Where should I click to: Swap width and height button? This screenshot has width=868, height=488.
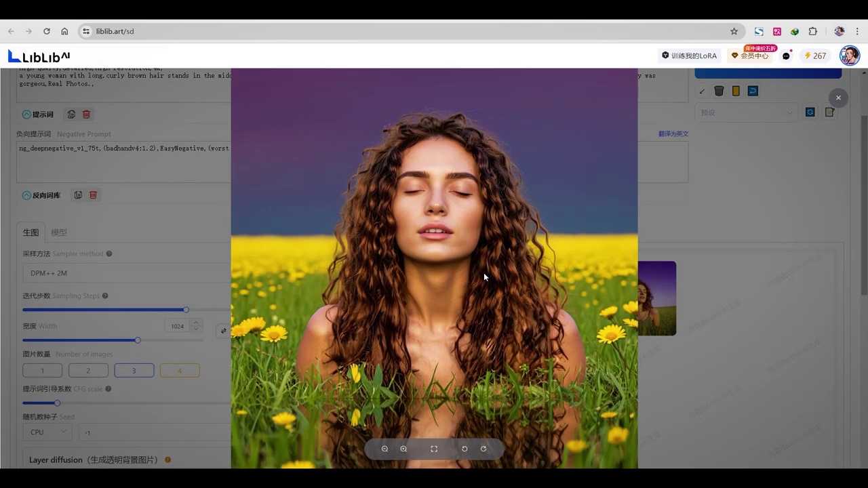point(223,331)
